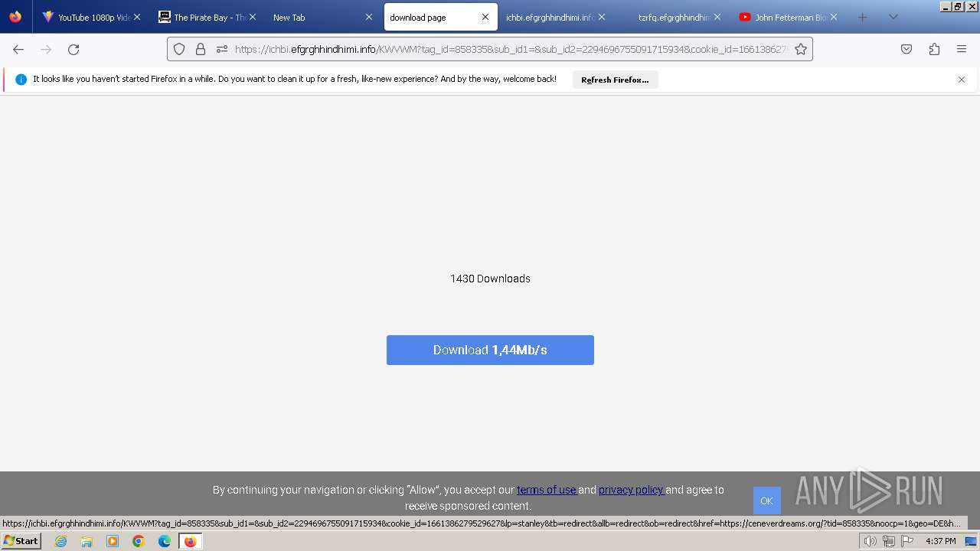This screenshot has height=551, width=980.
Task: Close the download page tab
Action: tap(485, 17)
